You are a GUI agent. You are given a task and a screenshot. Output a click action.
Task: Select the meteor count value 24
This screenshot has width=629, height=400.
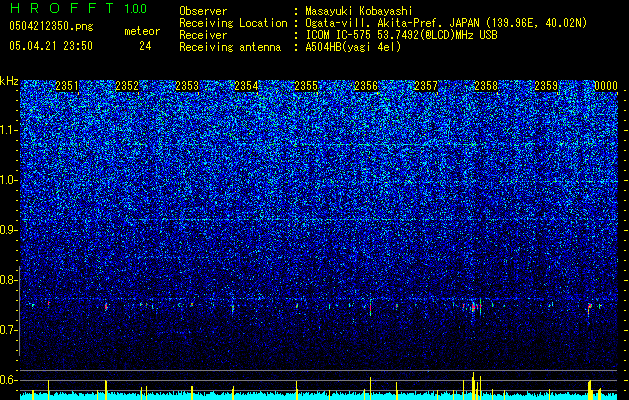(145, 46)
